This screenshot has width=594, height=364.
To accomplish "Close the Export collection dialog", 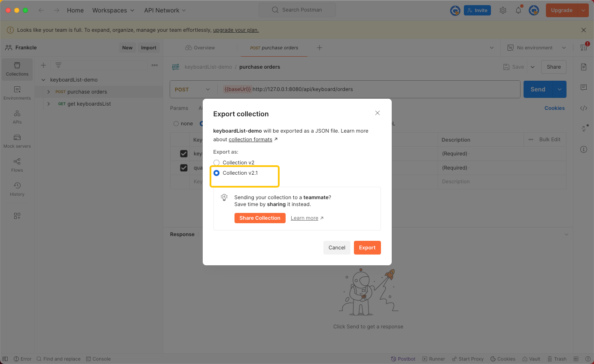I will point(378,113).
